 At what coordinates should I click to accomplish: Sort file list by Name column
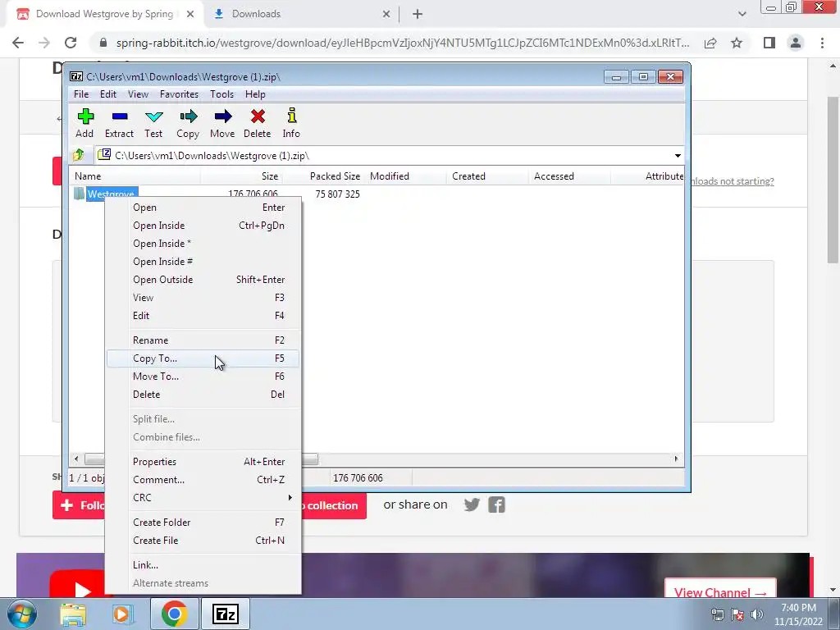pos(135,176)
